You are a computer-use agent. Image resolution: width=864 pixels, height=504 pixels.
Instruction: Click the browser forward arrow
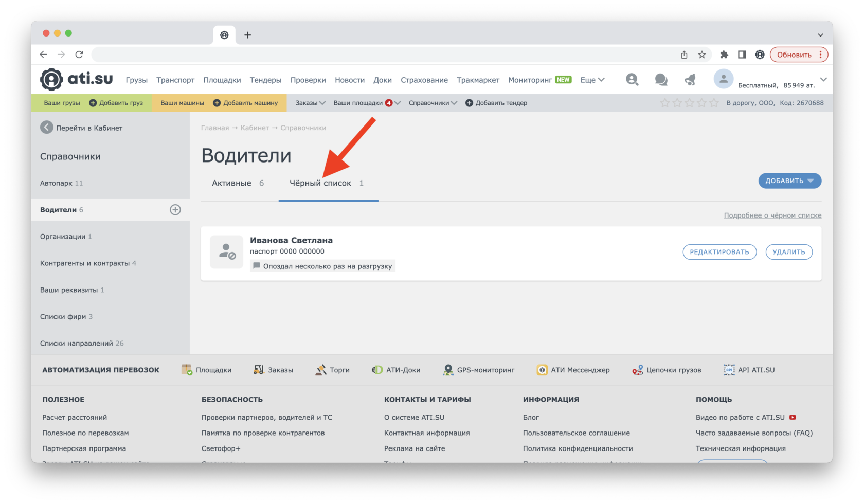[61, 55]
